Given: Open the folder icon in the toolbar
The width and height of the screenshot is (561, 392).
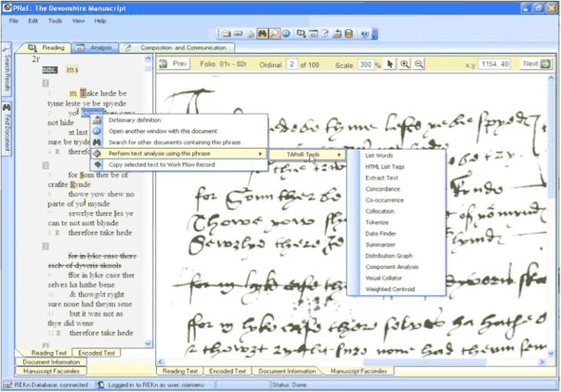Looking at the screenshot, I should (x=227, y=34).
